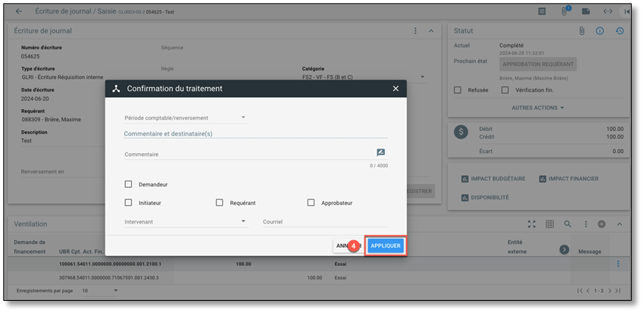Click the Impact budgétaire button
Viewport: 644px width, 313px height.
(x=492, y=179)
